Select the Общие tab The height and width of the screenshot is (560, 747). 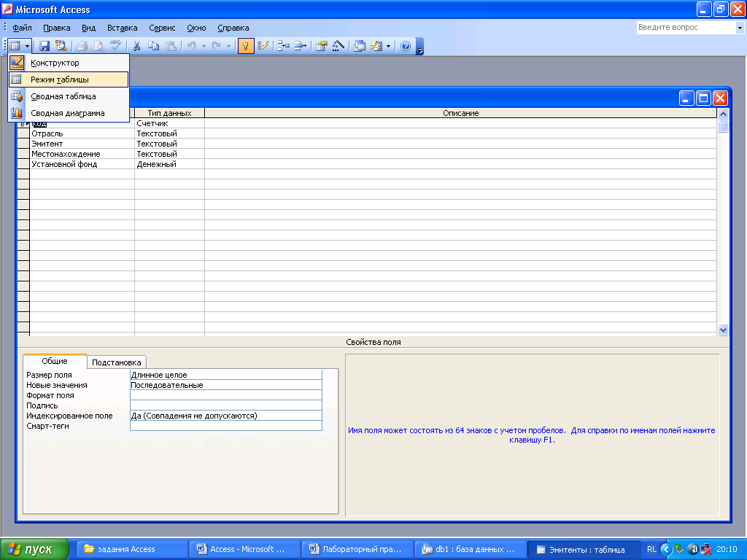(55, 361)
